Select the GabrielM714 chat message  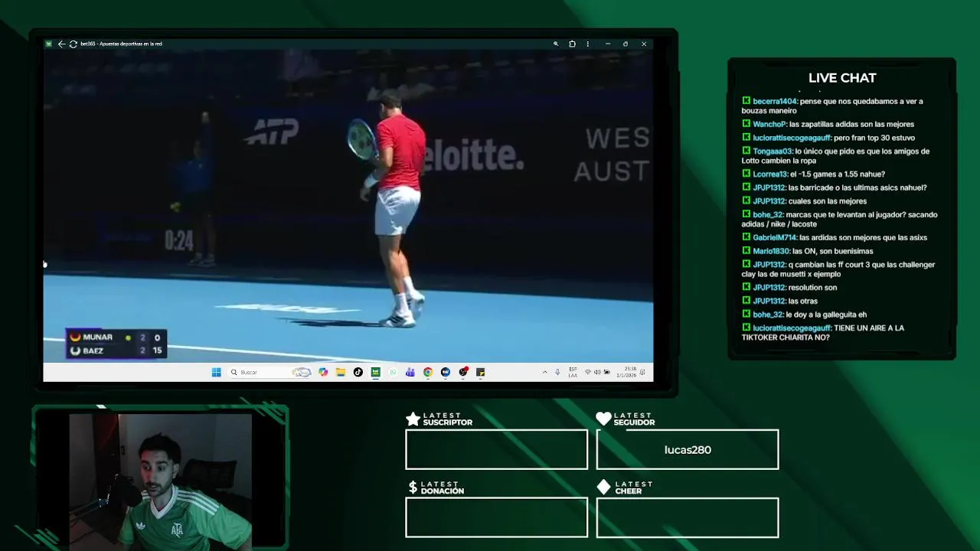[x=834, y=237]
